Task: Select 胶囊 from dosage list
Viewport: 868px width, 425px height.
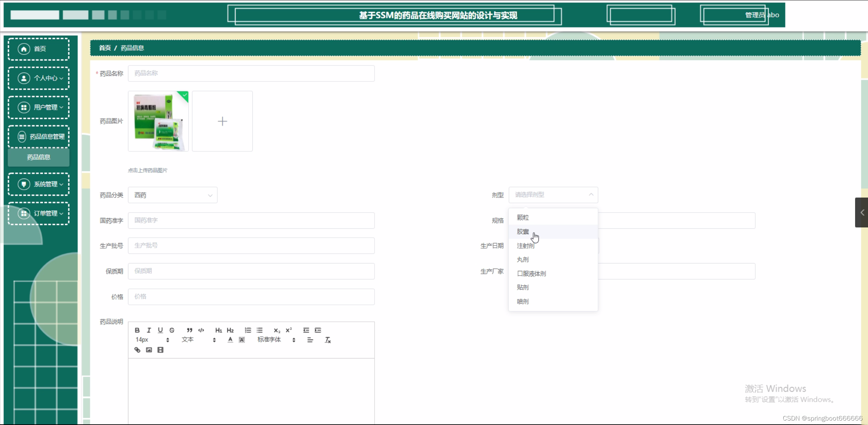Action: (523, 232)
